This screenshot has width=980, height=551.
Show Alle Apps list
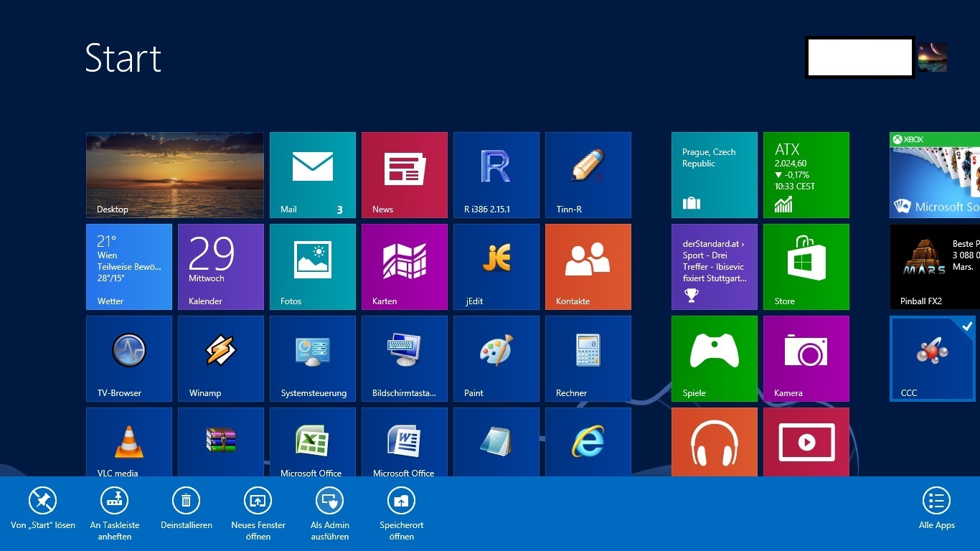[x=937, y=509]
